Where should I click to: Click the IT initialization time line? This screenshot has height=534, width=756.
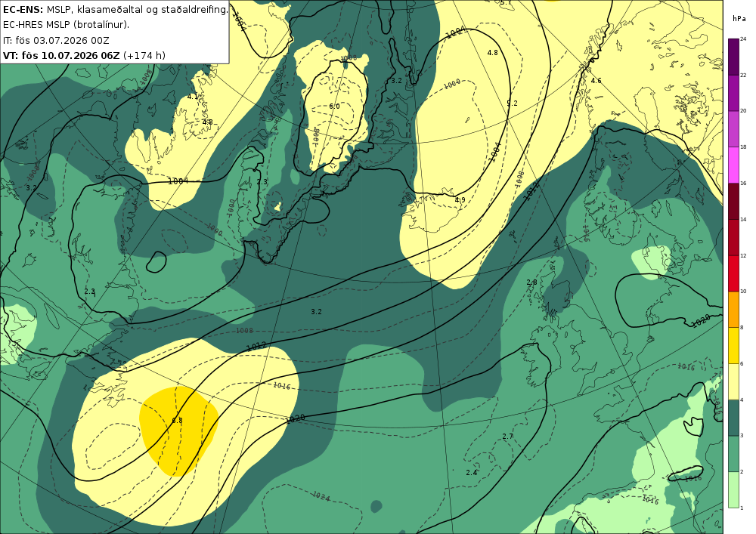[x=56, y=40]
